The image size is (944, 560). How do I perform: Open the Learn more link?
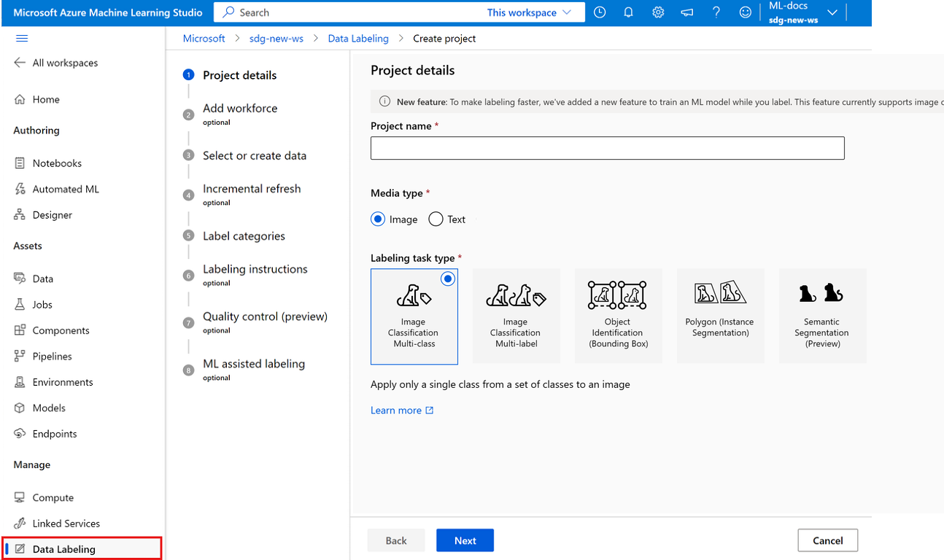pos(397,410)
